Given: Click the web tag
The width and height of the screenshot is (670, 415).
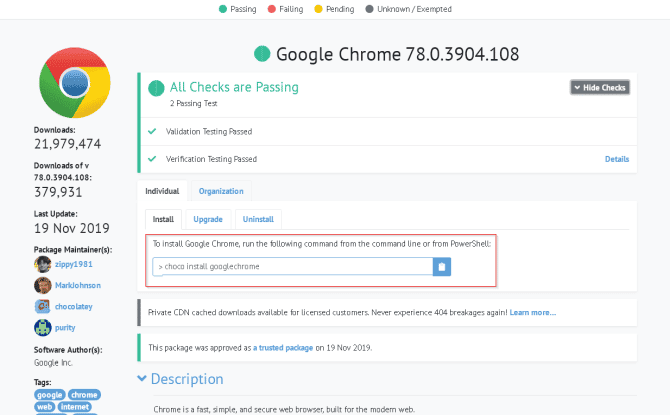Looking at the screenshot, I should (44, 407).
